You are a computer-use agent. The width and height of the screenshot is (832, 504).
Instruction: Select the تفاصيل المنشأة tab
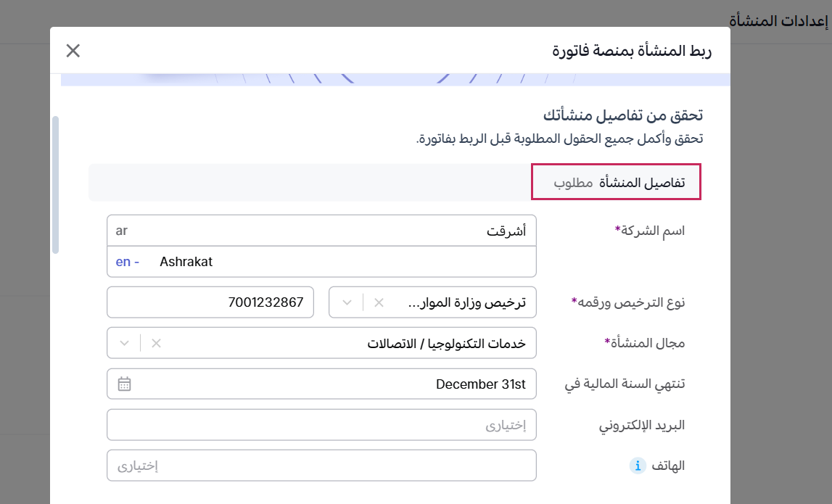(x=617, y=182)
